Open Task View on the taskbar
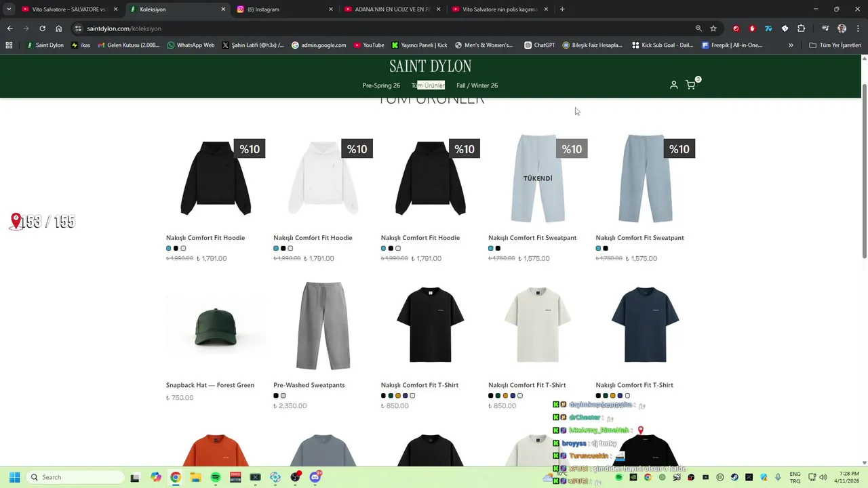 point(135,477)
